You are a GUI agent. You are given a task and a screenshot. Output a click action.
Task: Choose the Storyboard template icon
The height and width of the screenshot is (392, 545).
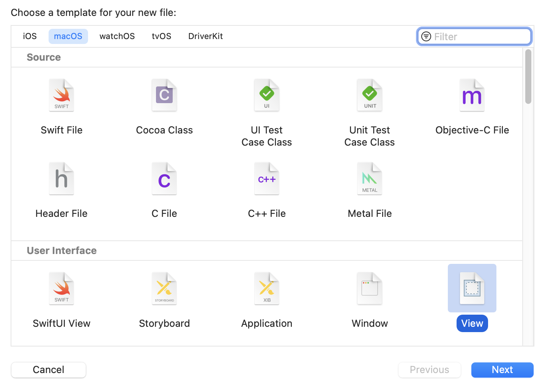click(x=164, y=289)
